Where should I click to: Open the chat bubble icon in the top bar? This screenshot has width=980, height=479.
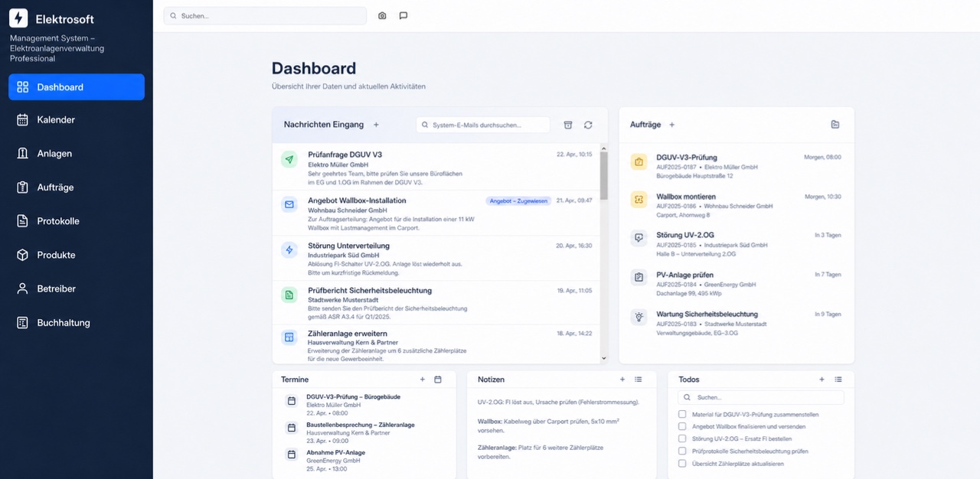[x=403, y=15]
